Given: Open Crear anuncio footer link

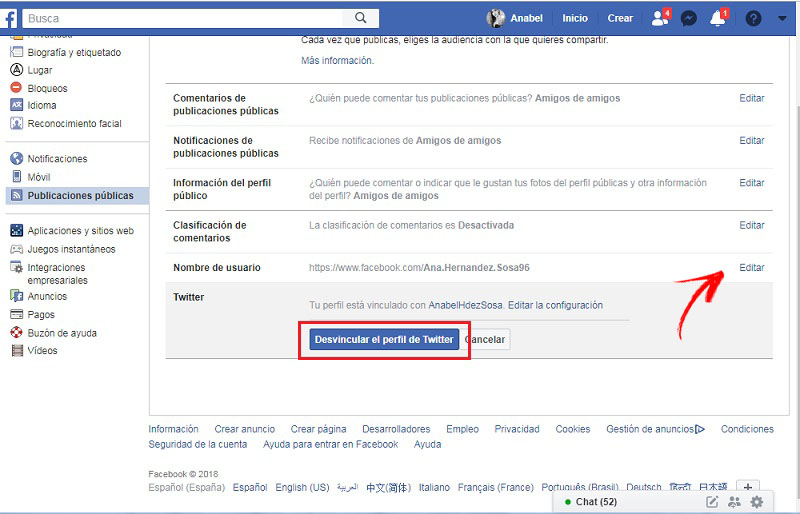Looking at the screenshot, I should (x=244, y=429).
